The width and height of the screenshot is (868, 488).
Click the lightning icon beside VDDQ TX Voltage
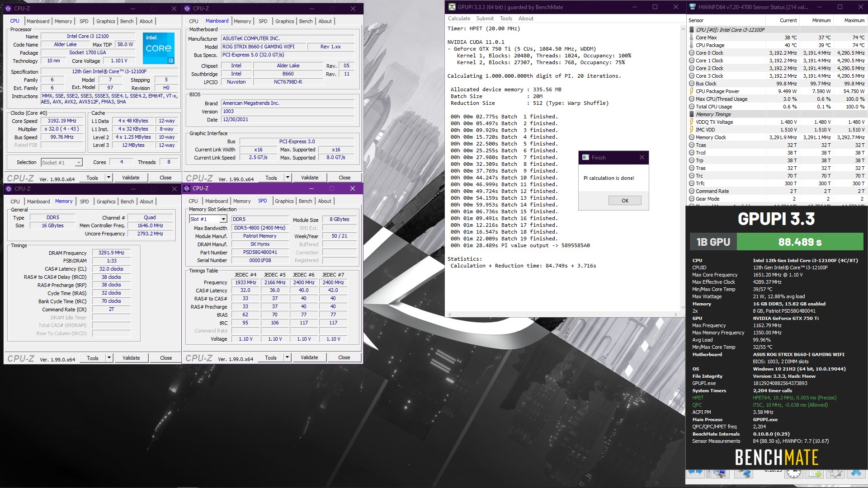click(691, 122)
